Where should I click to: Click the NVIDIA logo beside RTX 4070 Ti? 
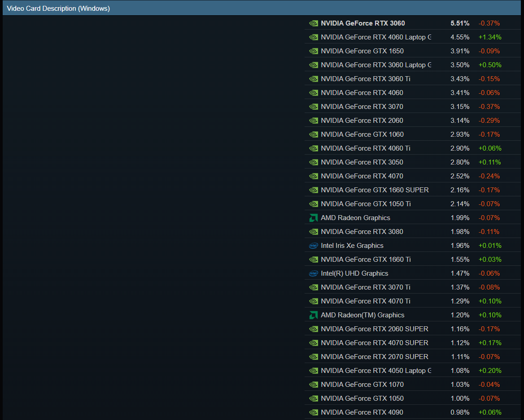(314, 301)
